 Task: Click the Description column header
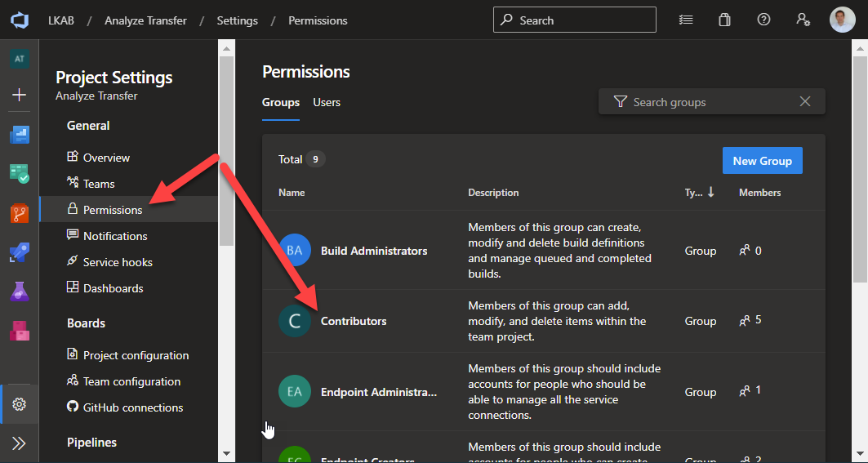coord(494,193)
